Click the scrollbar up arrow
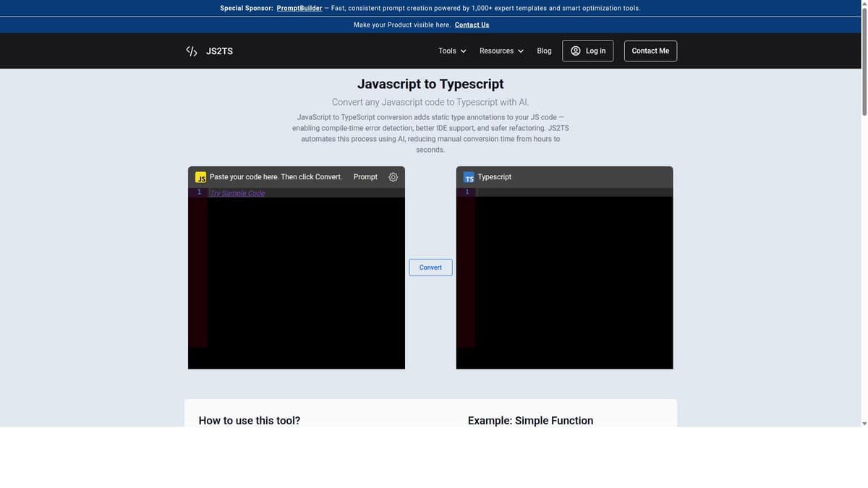This screenshot has height=488, width=868. point(864,4)
